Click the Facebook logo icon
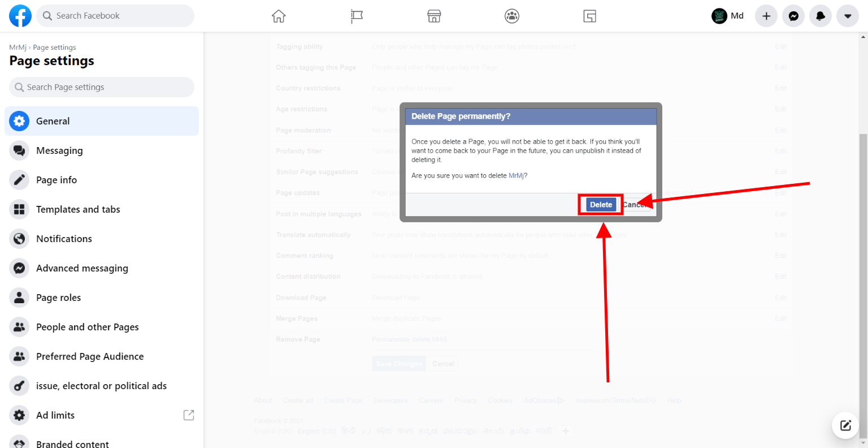 20,16
